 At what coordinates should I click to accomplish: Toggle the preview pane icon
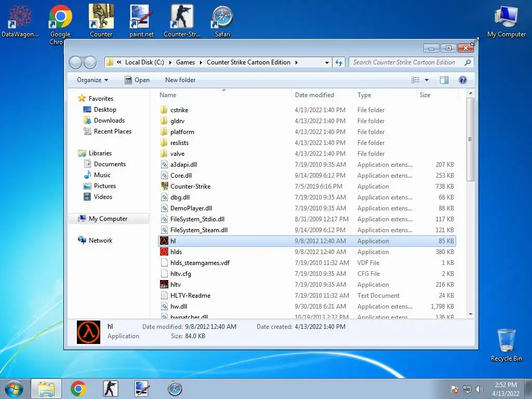point(444,79)
